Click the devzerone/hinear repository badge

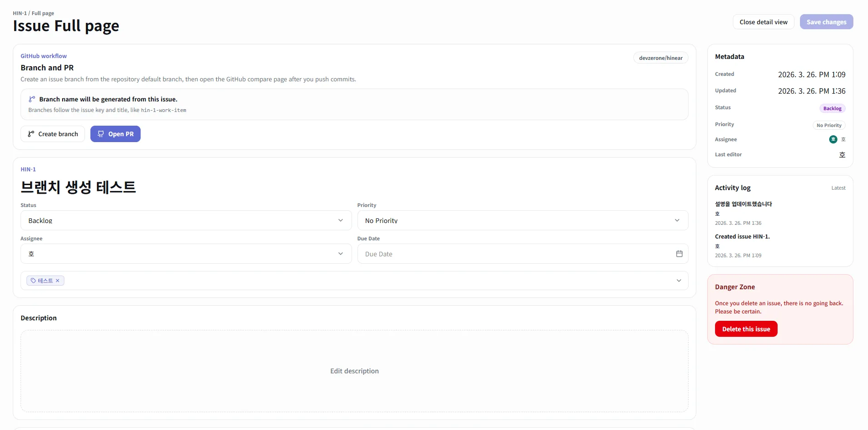pyautogui.click(x=661, y=58)
